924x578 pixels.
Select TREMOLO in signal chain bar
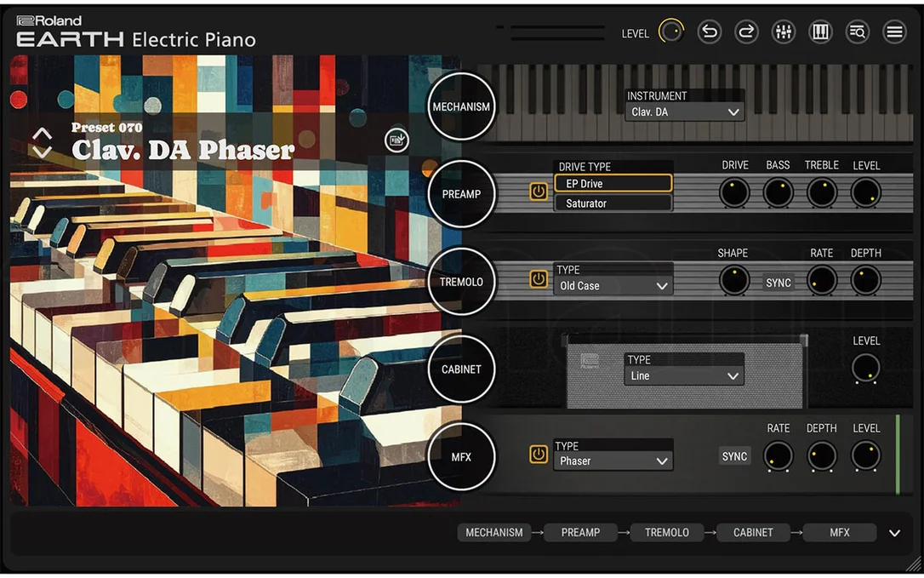666,533
